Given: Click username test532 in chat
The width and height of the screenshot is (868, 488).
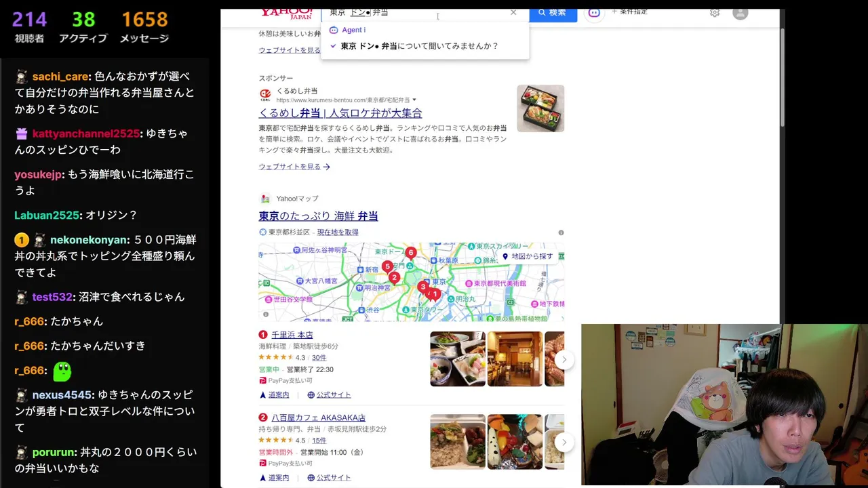Looking at the screenshot, I should [x=52, y=297].
